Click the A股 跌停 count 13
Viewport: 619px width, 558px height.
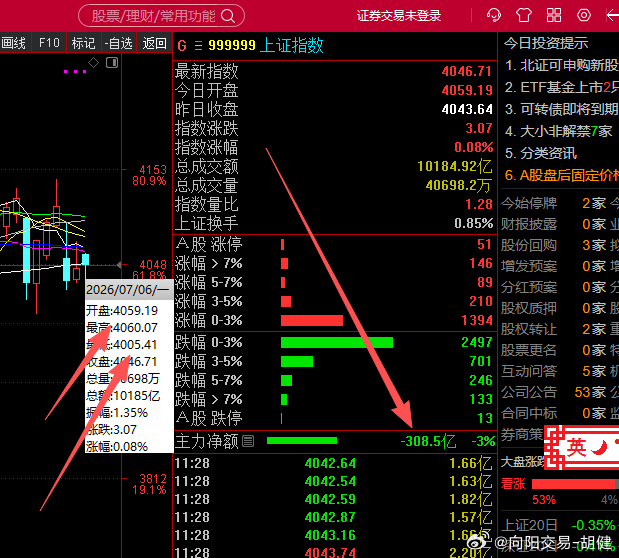click(484, 418)
